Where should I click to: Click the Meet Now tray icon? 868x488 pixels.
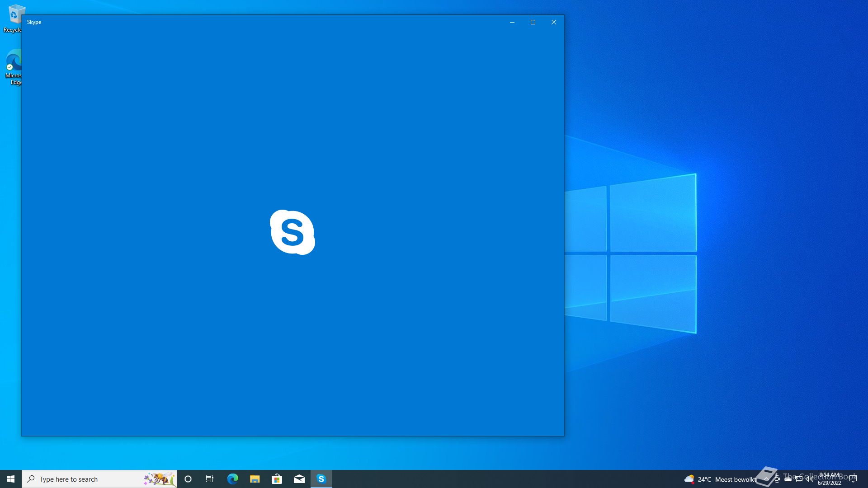(777, 479)
